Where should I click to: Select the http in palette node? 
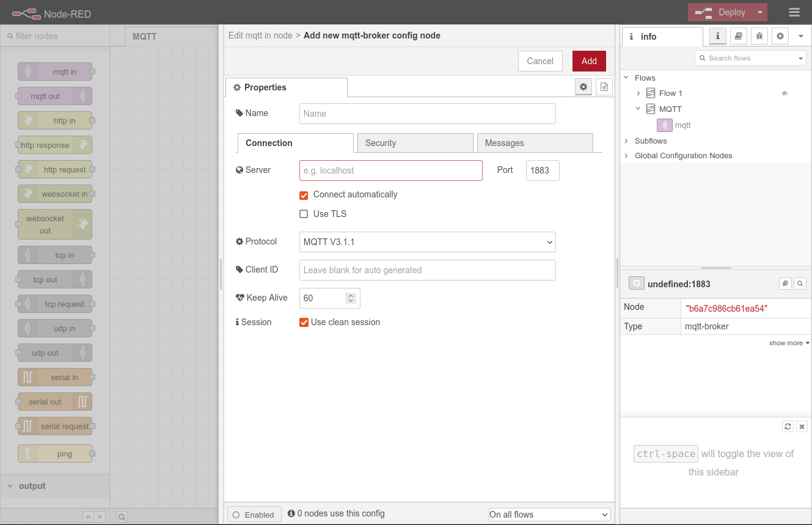[x=55, y=120]
